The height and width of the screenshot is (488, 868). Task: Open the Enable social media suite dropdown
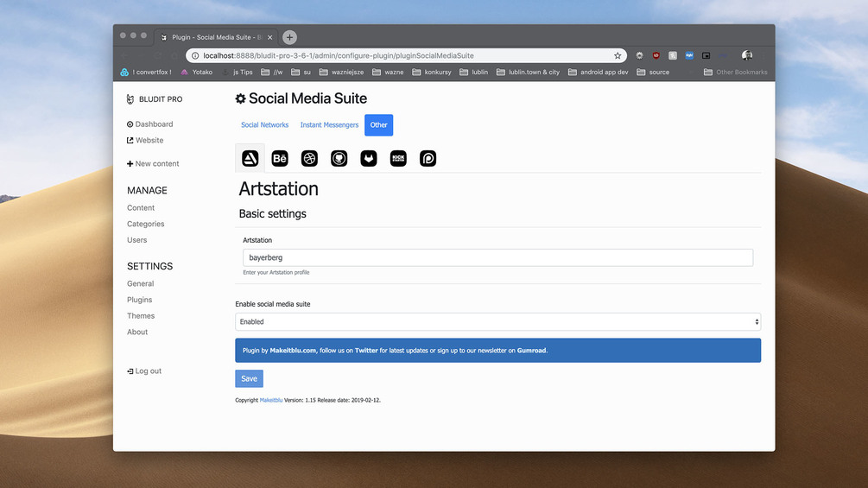click(x=497, y=321)
